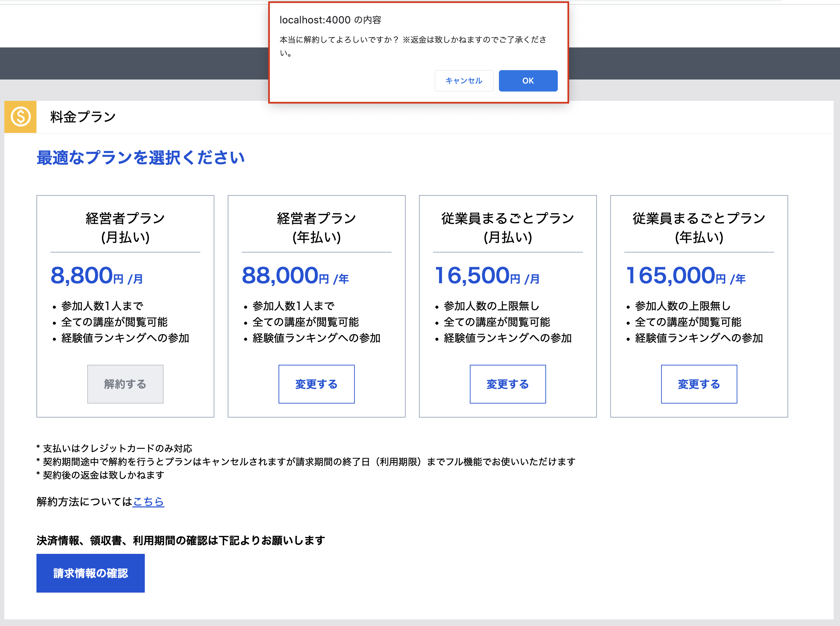Click the 165,000円 /年 price
Image resolution: width=840 pixels, height=626 pixels.
tap(685, 276)
